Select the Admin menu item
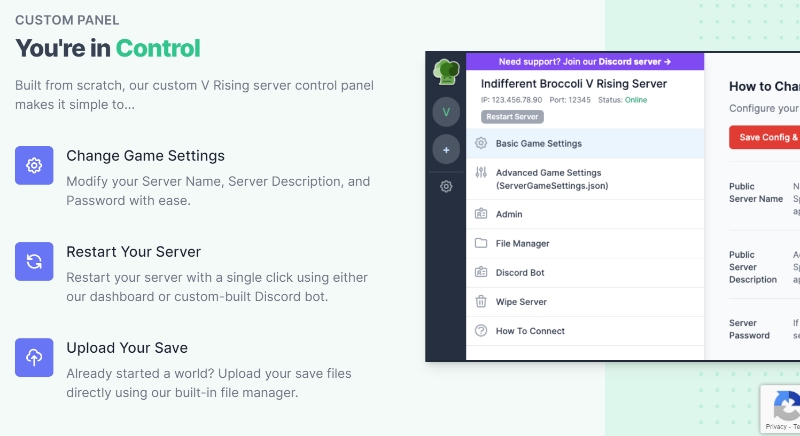 [509, 214]
